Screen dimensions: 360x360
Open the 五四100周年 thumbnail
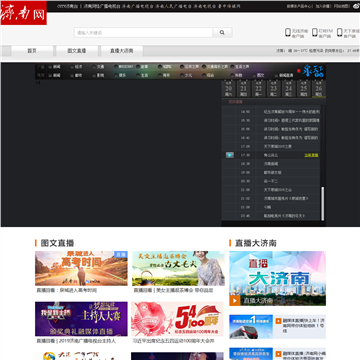pyautogui.click(x=177, y=319)
